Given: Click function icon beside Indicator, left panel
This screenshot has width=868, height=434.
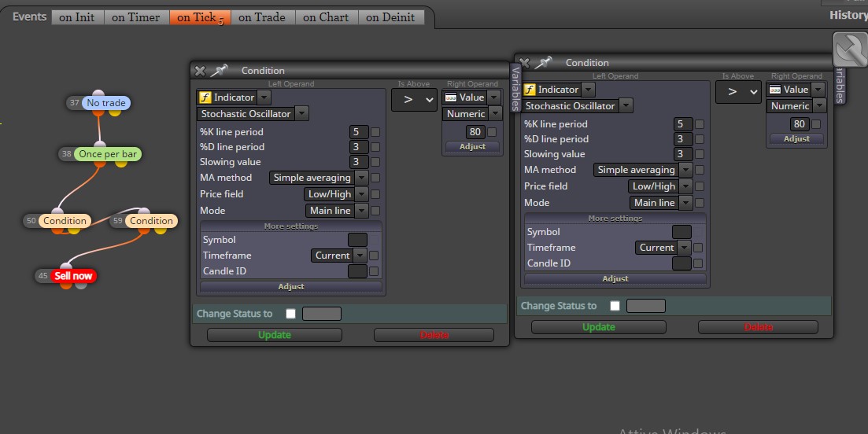Looking at the screenshot, I should click(205, 97).
